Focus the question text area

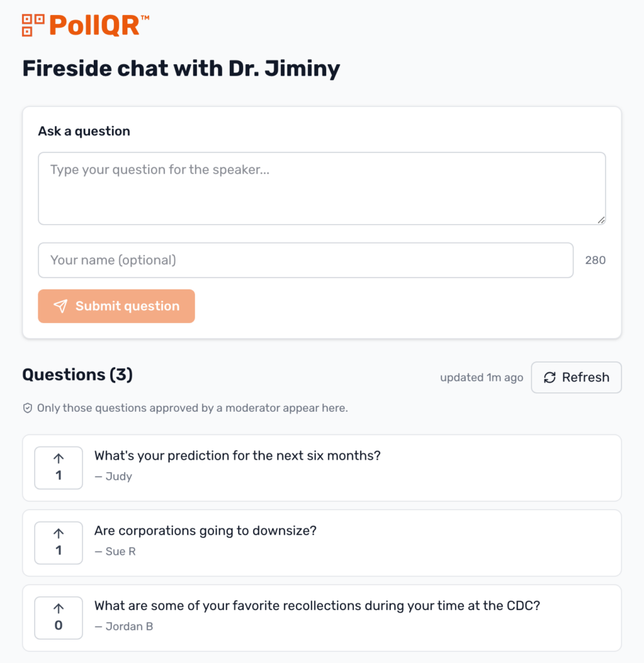[322, 188]
